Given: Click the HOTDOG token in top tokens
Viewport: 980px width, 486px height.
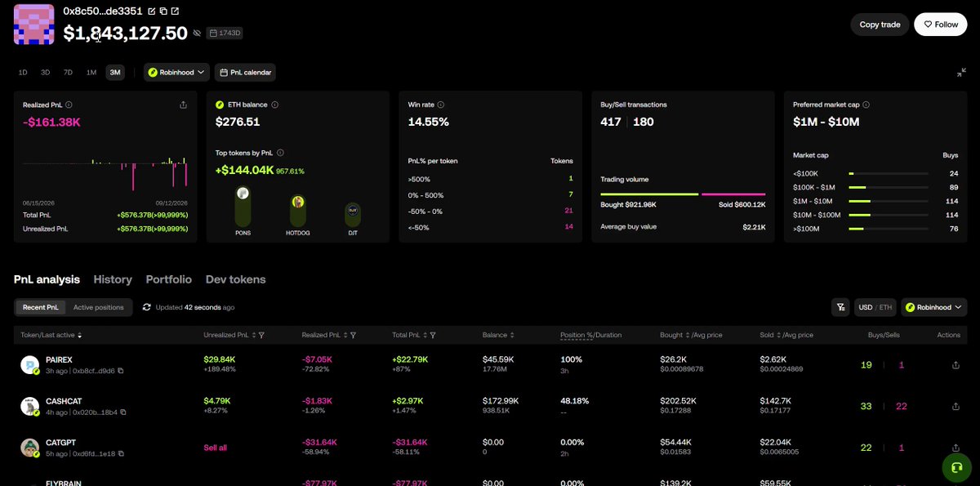Looking at the screenshot, I should tap(298, 216).
